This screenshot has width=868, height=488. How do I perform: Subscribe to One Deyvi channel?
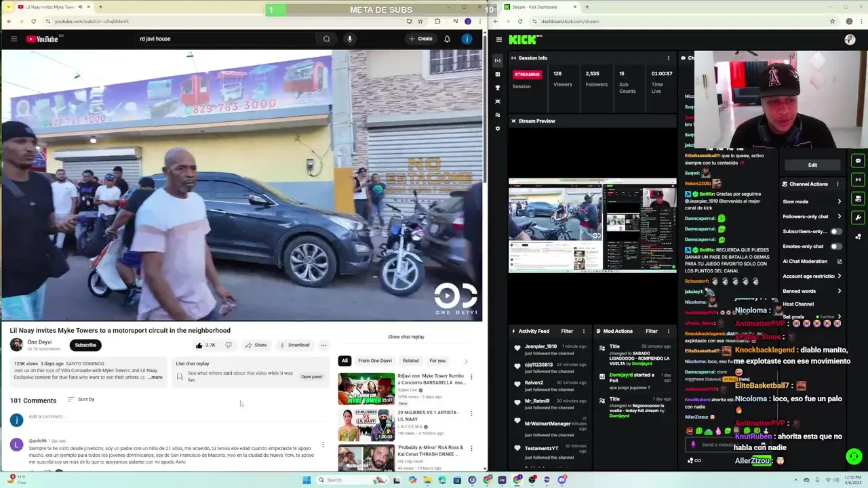[x=85, y=345]
